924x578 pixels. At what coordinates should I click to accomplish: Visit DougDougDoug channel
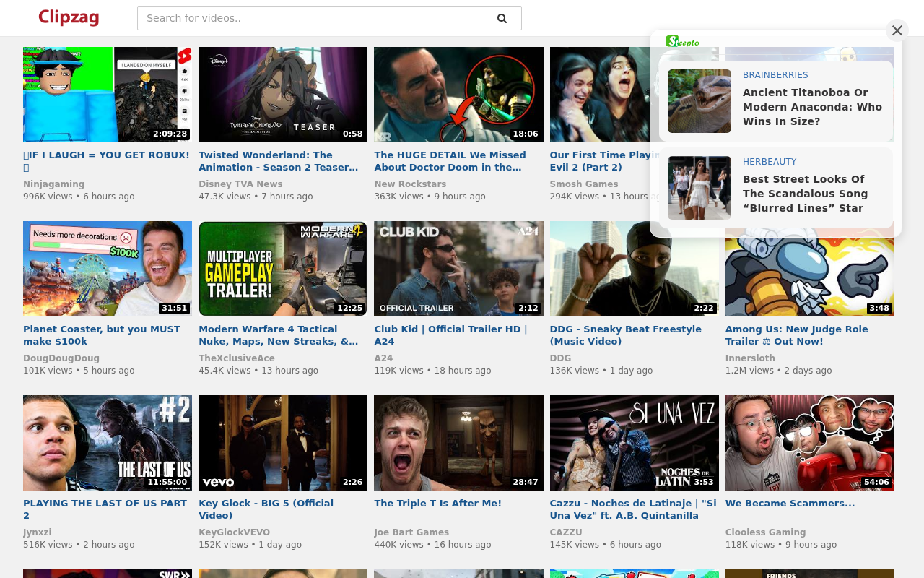click(61, 358)
